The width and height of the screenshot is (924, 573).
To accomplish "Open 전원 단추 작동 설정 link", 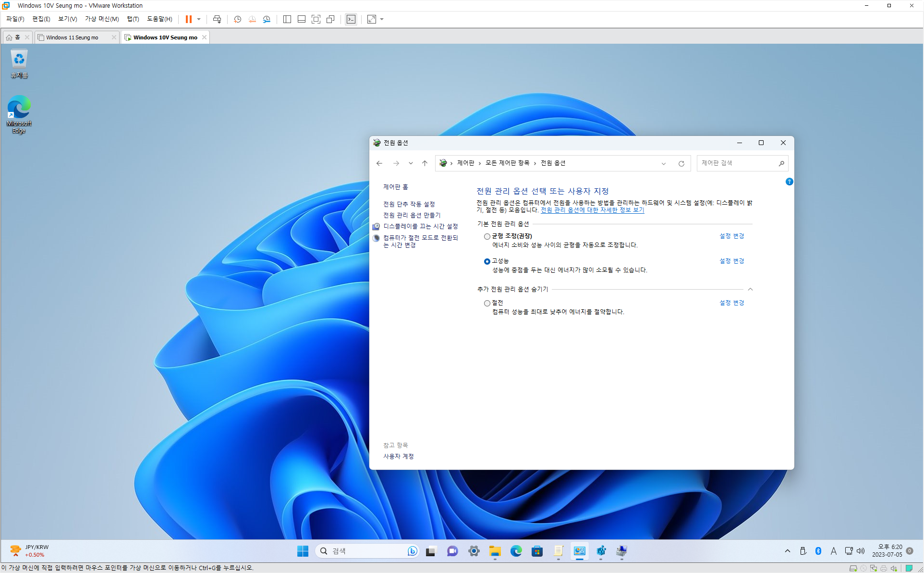I will pyautogui.click(x=409, y=204).
